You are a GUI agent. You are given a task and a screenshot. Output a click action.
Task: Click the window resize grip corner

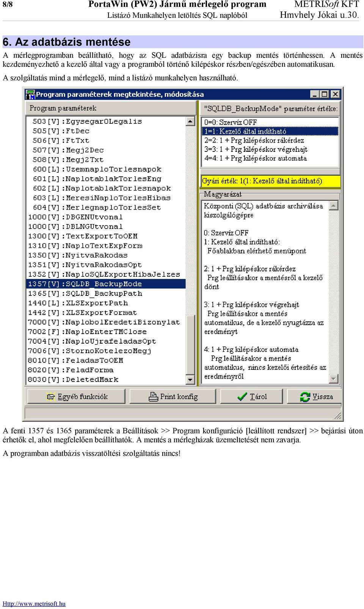338,416
